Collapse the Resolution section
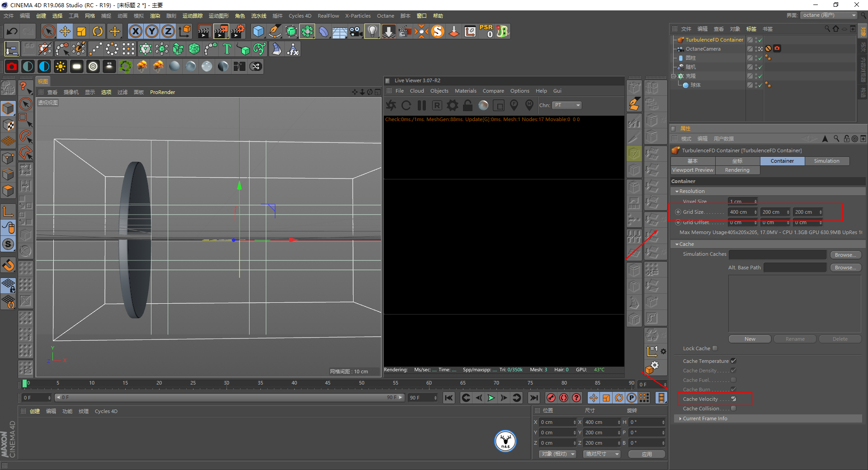 [x=677, y=192]
